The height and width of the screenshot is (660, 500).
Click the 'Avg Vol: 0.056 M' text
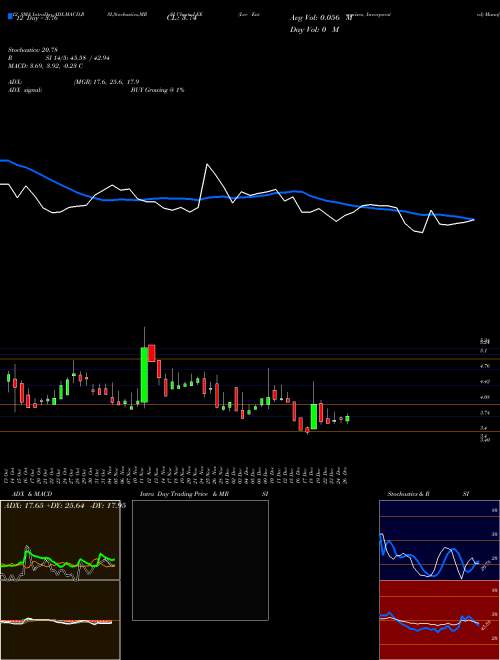point(321,18)
